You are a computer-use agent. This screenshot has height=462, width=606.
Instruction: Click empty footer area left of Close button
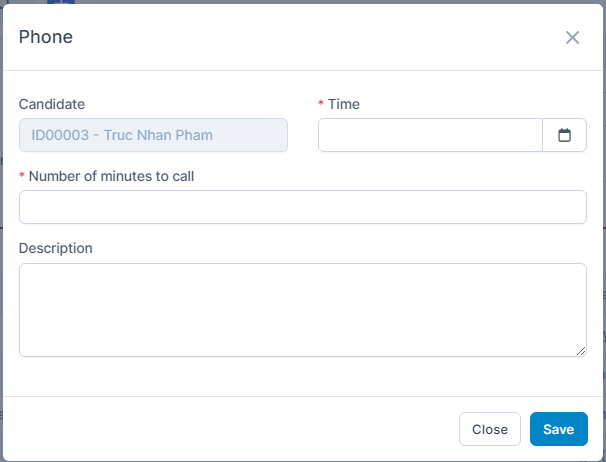tap(230, 429)
